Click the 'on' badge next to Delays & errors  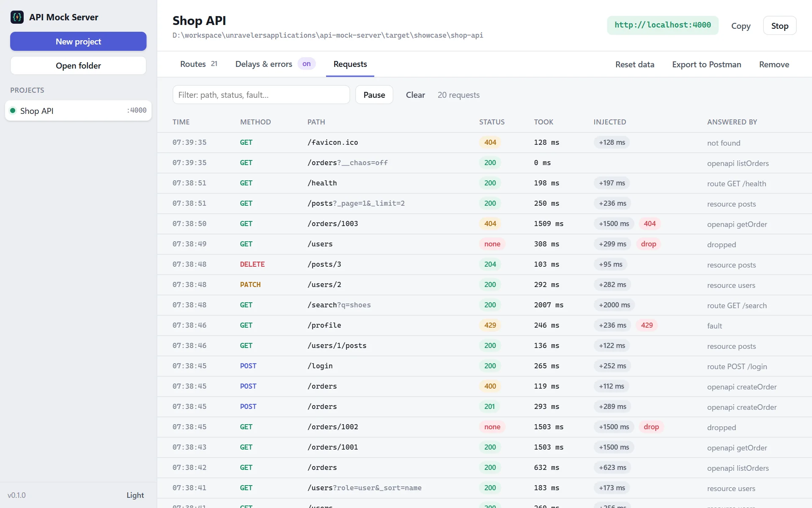[307, 64]
